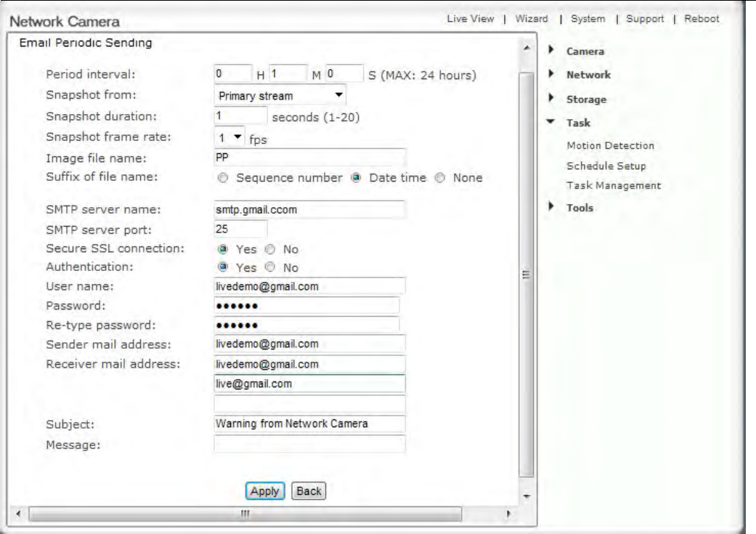Open the Wizard page
756x534 pixels.
(532, 19)
